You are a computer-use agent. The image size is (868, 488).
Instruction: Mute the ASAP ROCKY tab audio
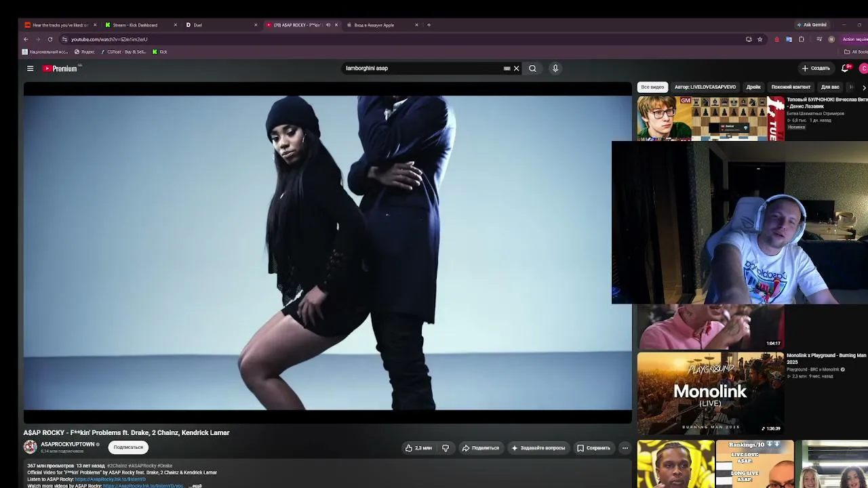point(328,25)
